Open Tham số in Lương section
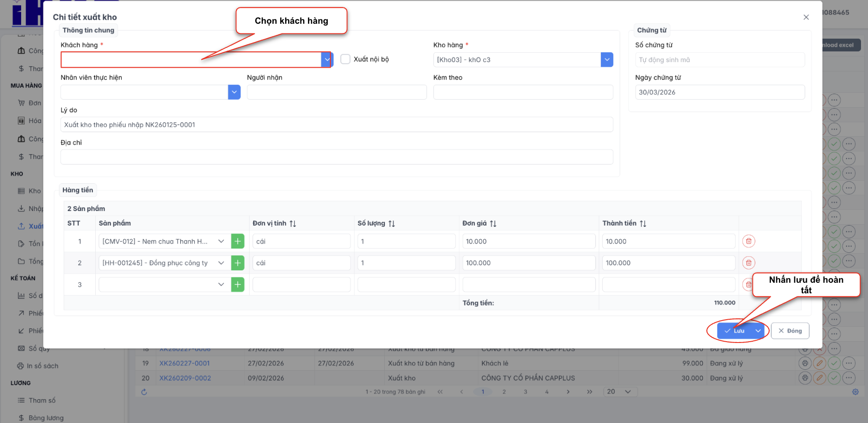The image size is (868, 423). [42, 401]
